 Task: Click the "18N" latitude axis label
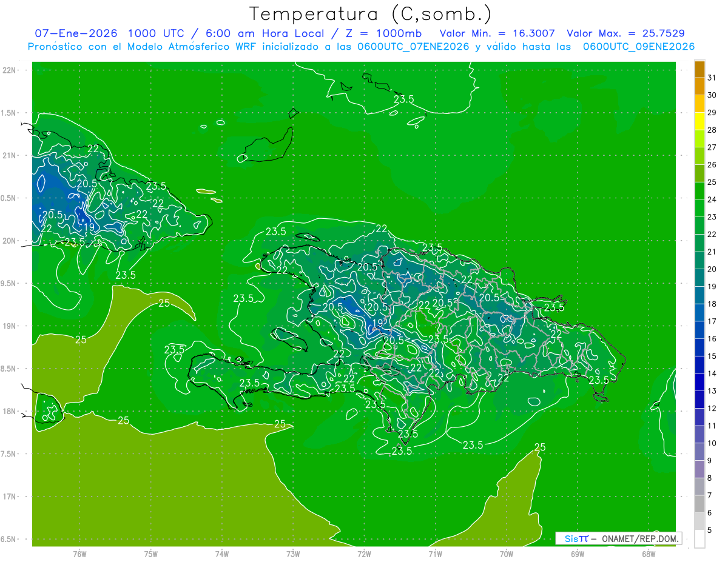tap(9, 411)
